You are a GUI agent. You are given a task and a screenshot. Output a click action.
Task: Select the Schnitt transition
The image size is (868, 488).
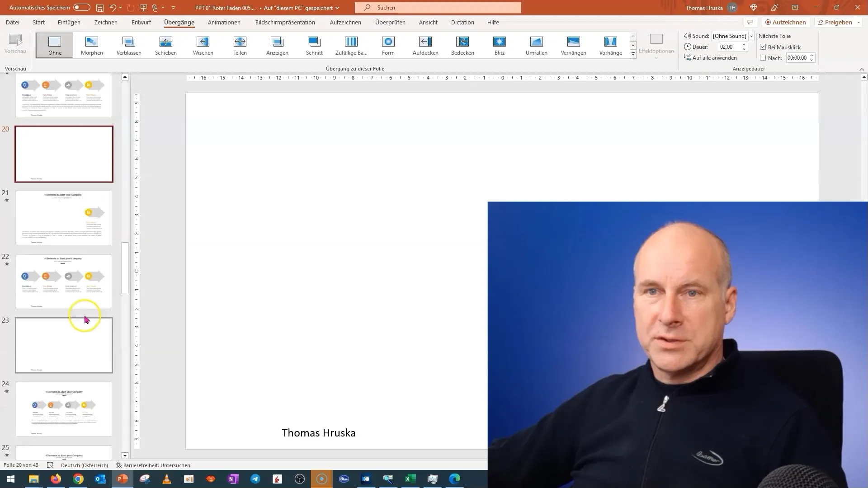point(314,45)
